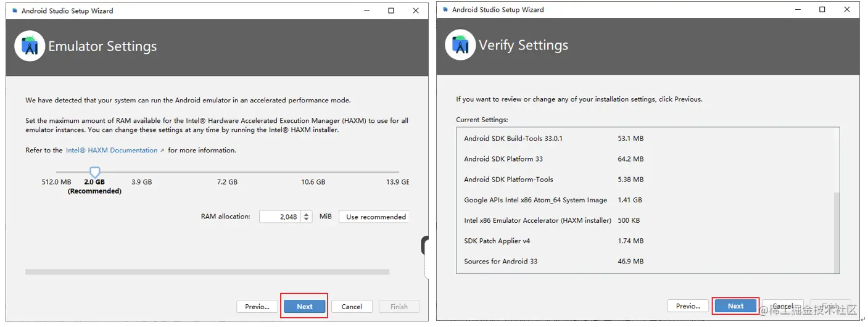The width and height of the screenshot is (868, 327).
Task: Click the Current Settings label
Action: pos(482,120)
